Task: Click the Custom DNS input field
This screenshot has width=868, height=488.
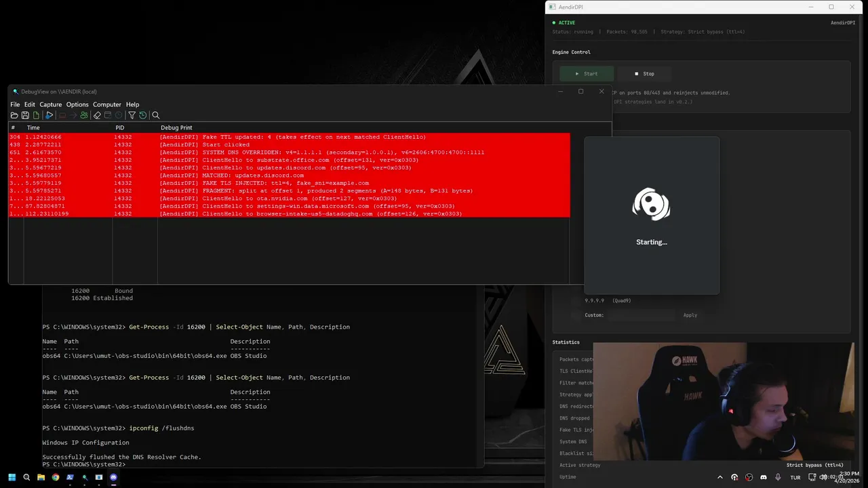Action: click(642, 315)
